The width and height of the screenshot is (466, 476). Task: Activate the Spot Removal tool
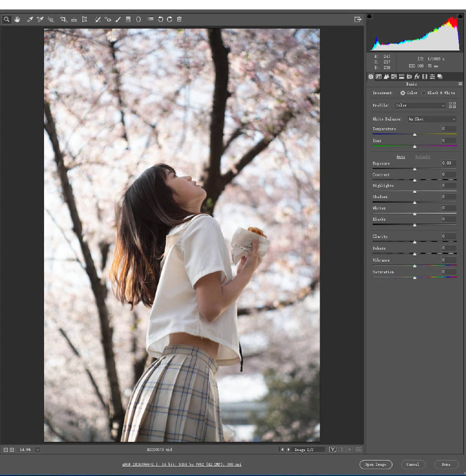pyautogui.click(x=97, y=19)
